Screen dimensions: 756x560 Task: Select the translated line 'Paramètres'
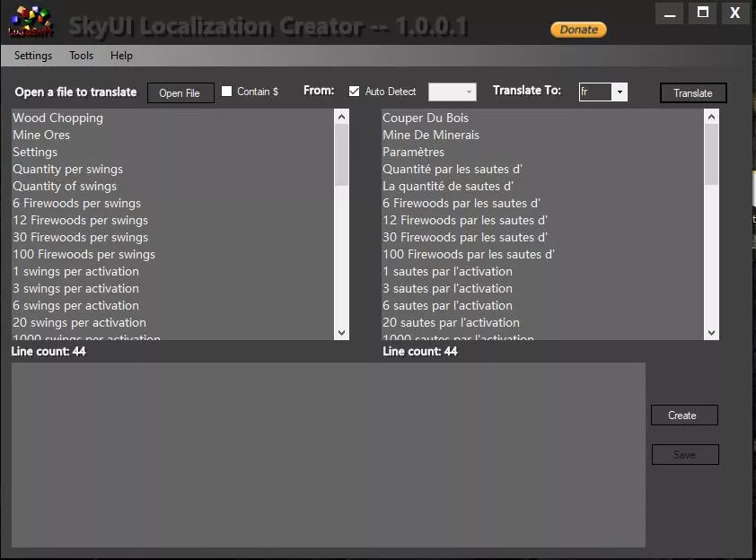click(414, 153)
